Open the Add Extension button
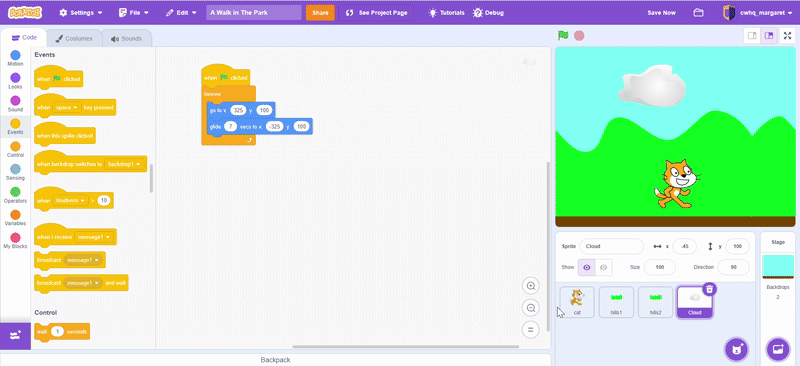This screenshot has height=366, width=800. 15,335
